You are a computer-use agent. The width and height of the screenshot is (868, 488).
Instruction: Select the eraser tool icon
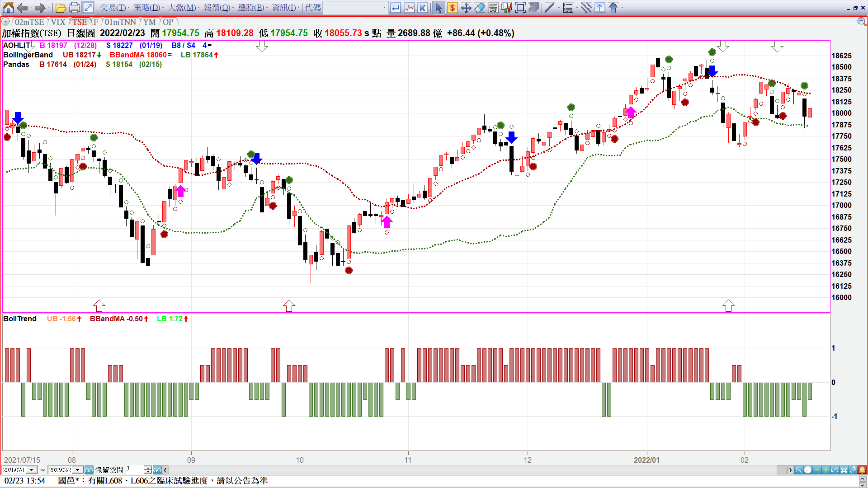point(480,8)
